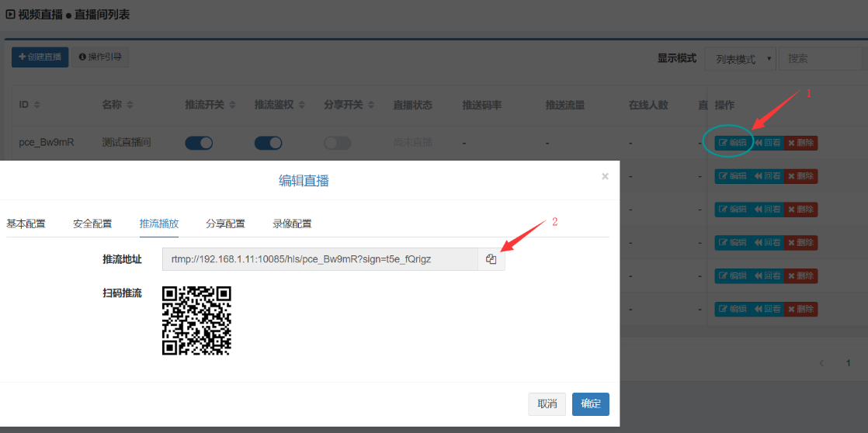This screenshot has height=433, width=868.
Task: Click the 推流地址 label
Action: coord(123,259)
